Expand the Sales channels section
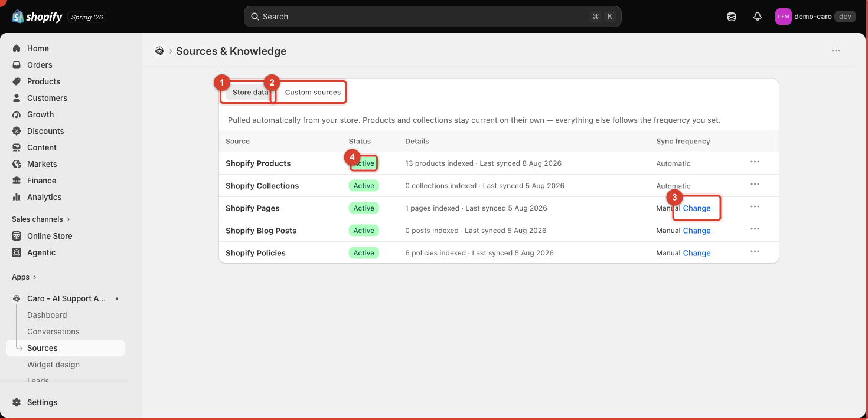This screenshot has height=420, width=868. [41, 219]
